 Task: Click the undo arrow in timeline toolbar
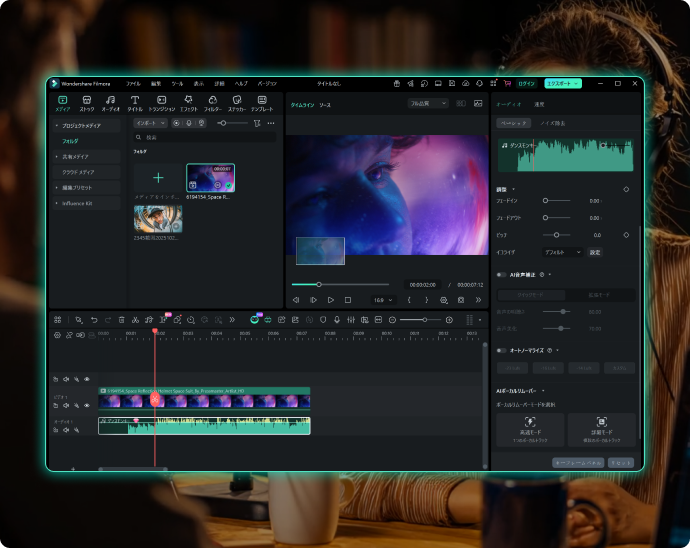click(94, 320)
